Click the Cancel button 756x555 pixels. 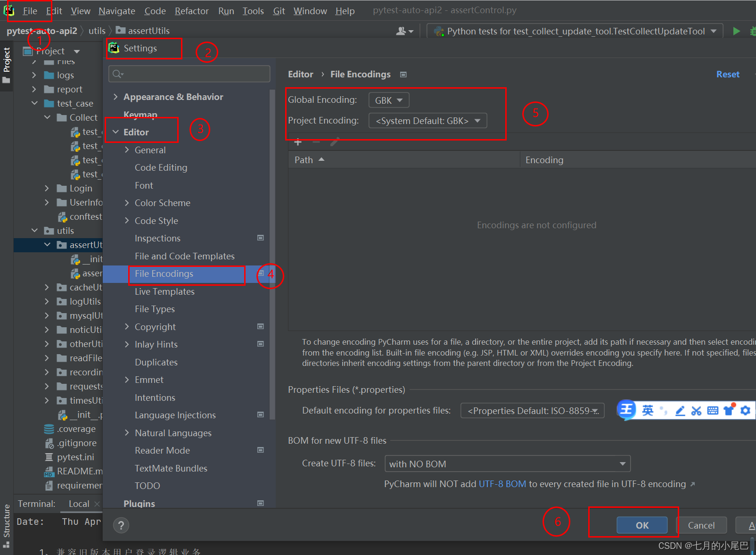point(701,525)
